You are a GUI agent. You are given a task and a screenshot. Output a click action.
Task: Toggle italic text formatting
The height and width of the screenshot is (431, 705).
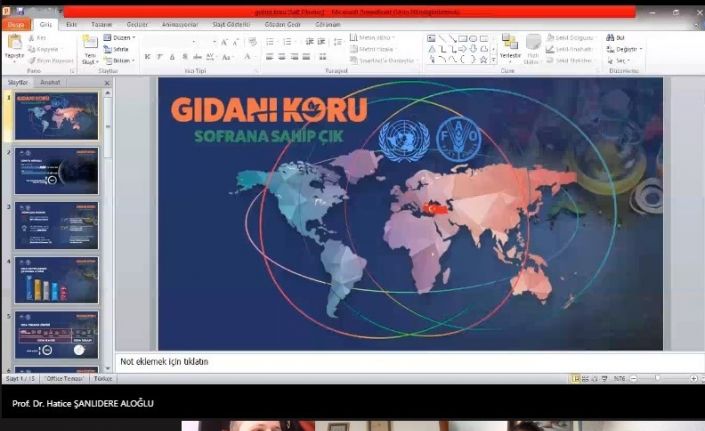tap(159, 57)
